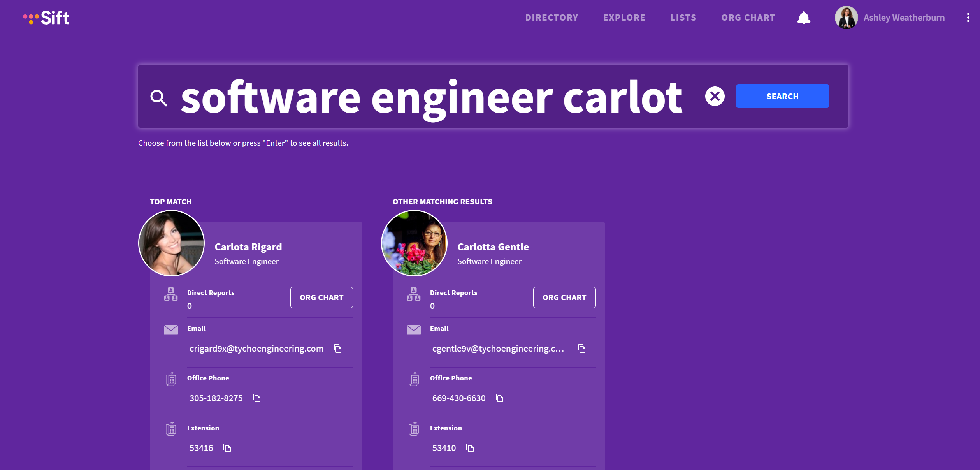Open the Lists page
Viewport: 980px width, 470px height.
683,17
